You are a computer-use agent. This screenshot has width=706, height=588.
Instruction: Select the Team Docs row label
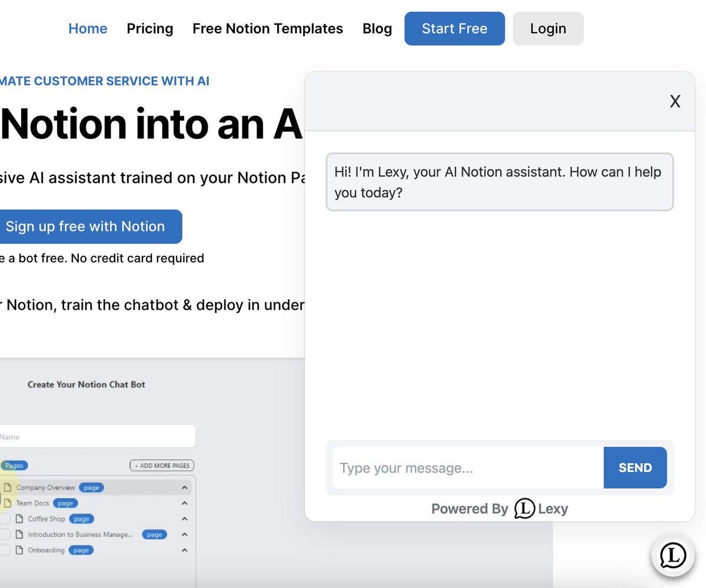coord(32,503)
